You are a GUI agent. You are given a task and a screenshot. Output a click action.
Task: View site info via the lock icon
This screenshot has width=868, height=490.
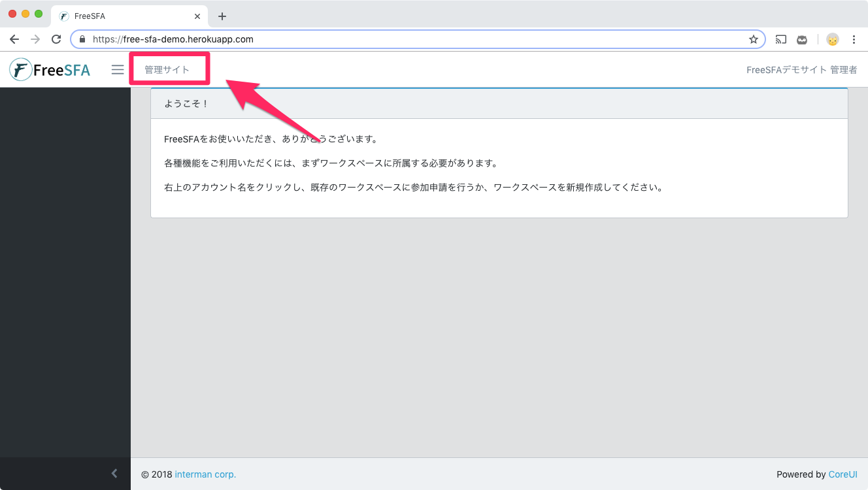point(82,39)
